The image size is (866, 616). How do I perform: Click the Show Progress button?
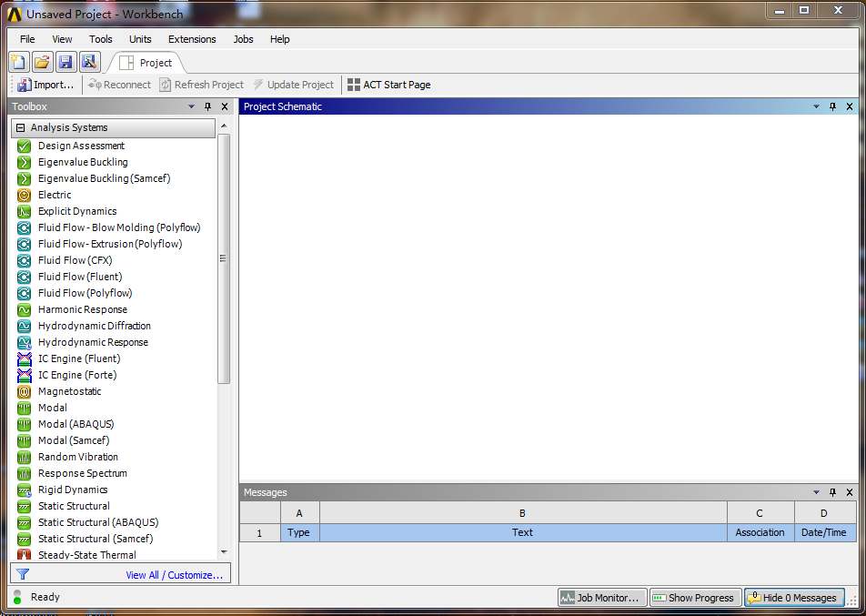click(695, 597)
